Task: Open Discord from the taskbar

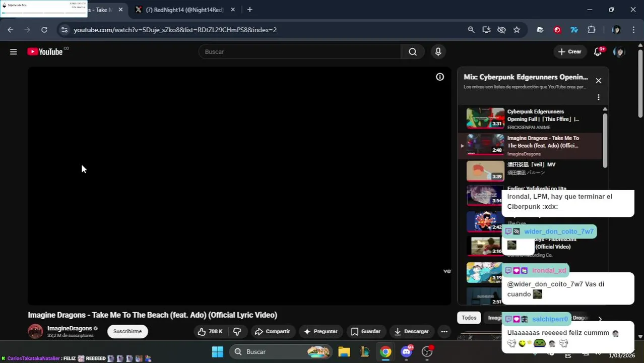Action: click(x=407, y=351)
